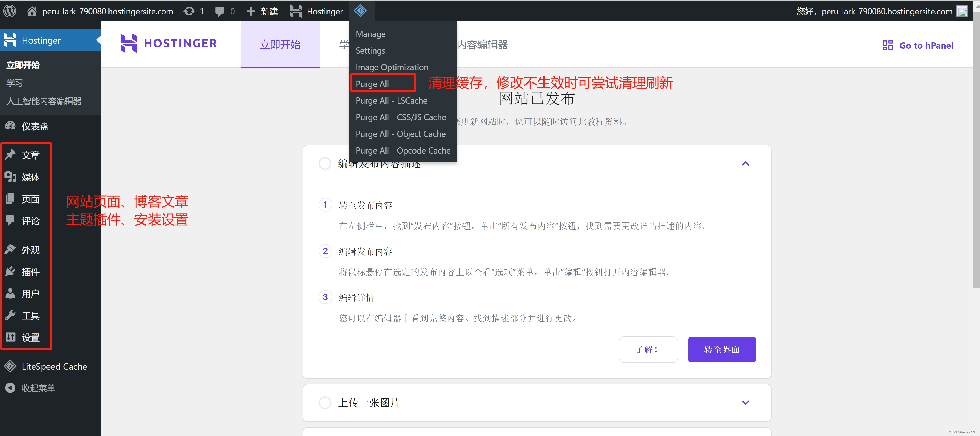Click the 收起菜单 collapse arrow icon
This screenshot has height=436, width=980.
coord(10,388)
